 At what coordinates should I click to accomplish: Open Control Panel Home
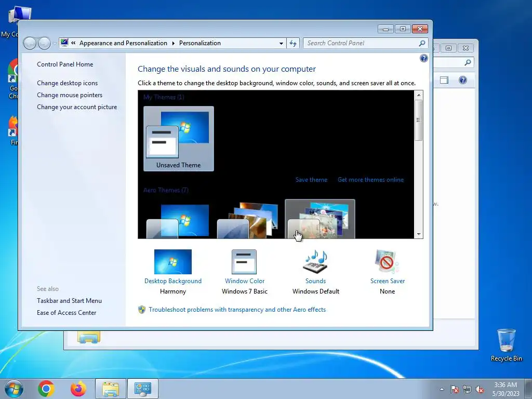click(65, 64)
